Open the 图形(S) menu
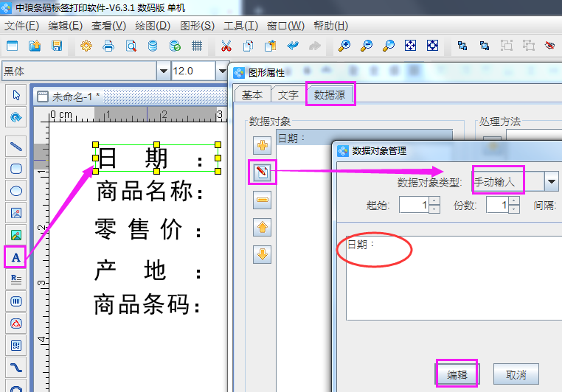This screenshot has width=562, height=392. pyautogui.click(x=197, y=26)
